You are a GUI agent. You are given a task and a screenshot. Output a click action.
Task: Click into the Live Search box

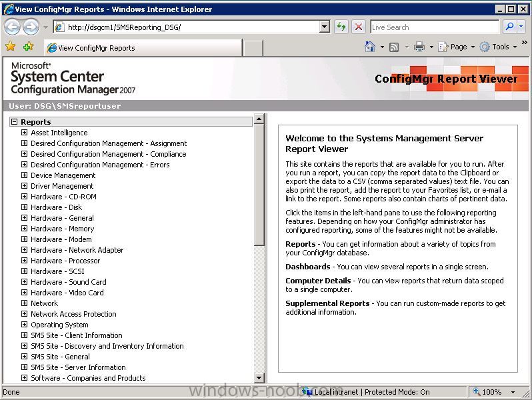click(435, 27)
